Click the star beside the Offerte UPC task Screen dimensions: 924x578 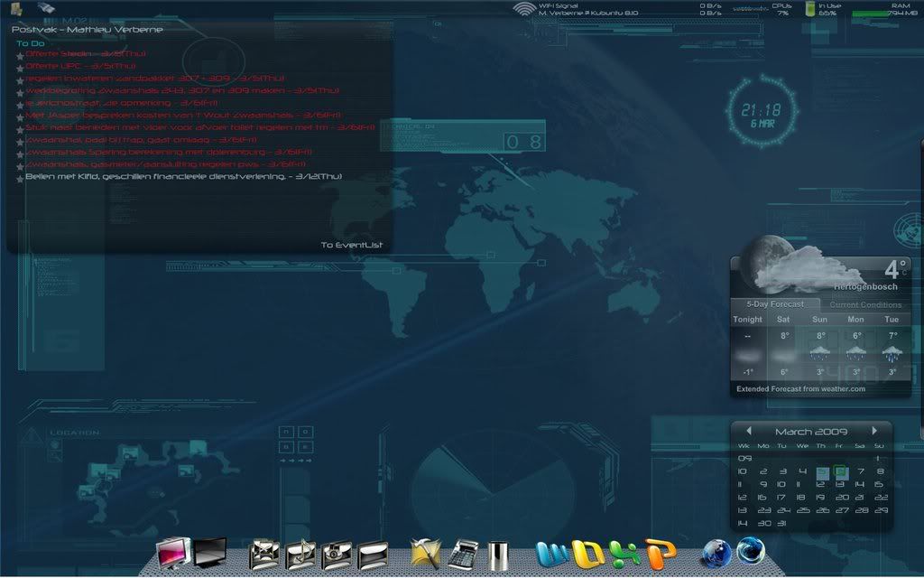tap(20, 67)
